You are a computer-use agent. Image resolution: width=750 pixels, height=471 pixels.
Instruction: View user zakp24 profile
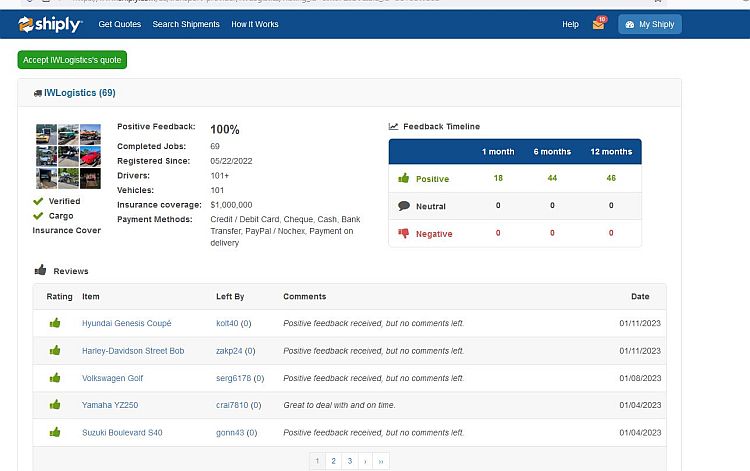pos(229,351)
